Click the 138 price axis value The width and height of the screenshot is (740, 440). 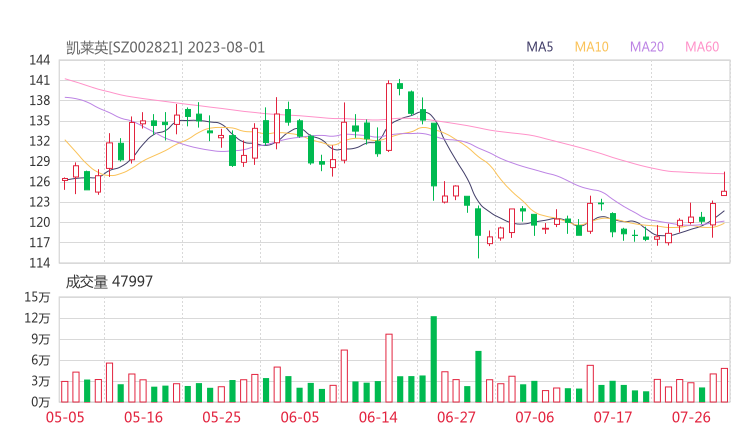click(39, 101)
